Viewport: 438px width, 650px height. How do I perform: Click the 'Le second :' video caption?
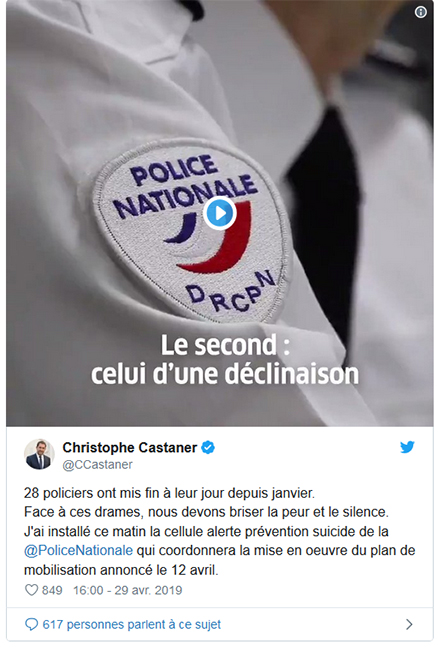[x=225, y=345]
